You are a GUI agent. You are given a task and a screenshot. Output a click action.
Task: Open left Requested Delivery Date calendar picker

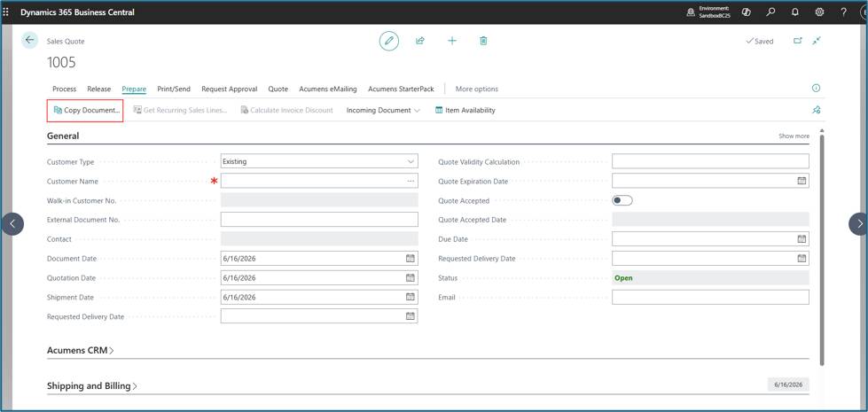click(411, 316)
